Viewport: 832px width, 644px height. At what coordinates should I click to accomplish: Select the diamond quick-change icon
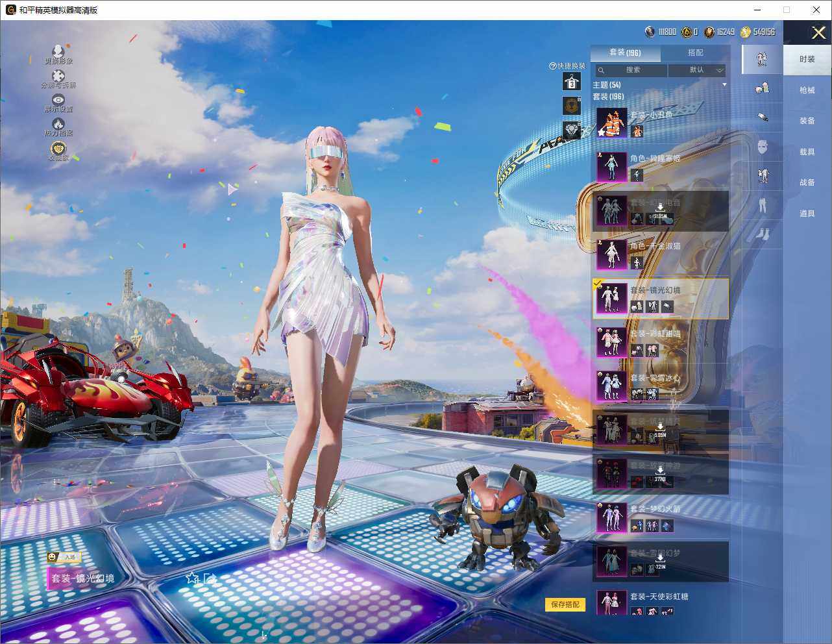571,130
